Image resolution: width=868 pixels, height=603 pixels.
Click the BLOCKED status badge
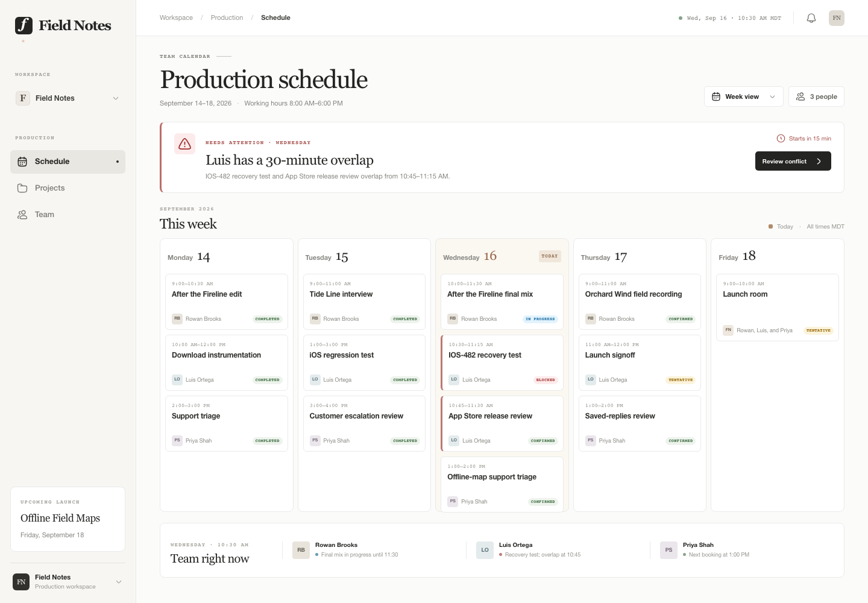click(x=546, y=380)
